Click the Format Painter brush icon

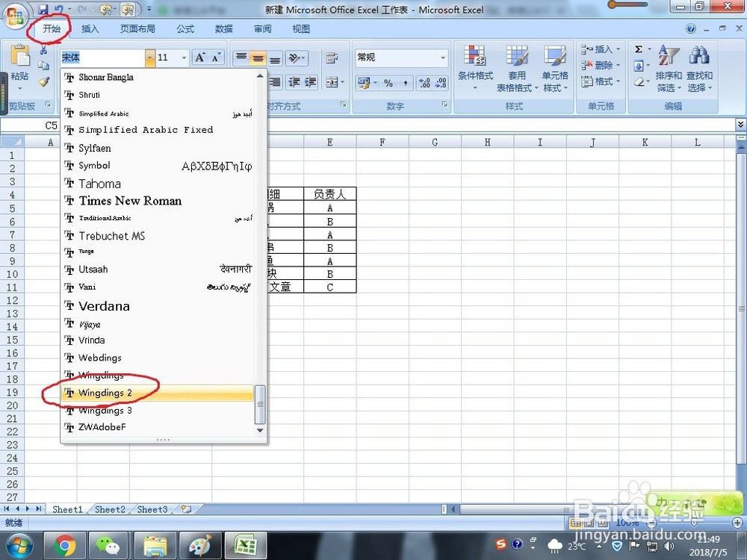tap(44, 81)
